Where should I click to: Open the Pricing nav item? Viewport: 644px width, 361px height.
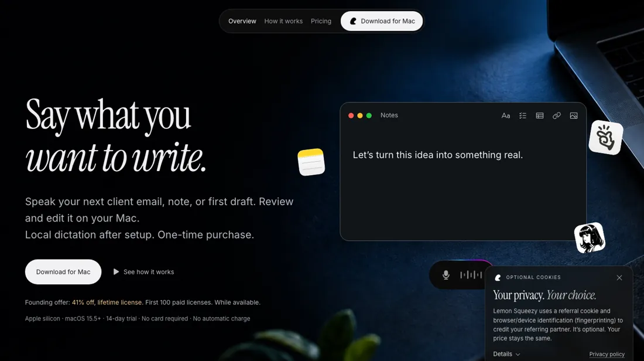tap(321, 21)
